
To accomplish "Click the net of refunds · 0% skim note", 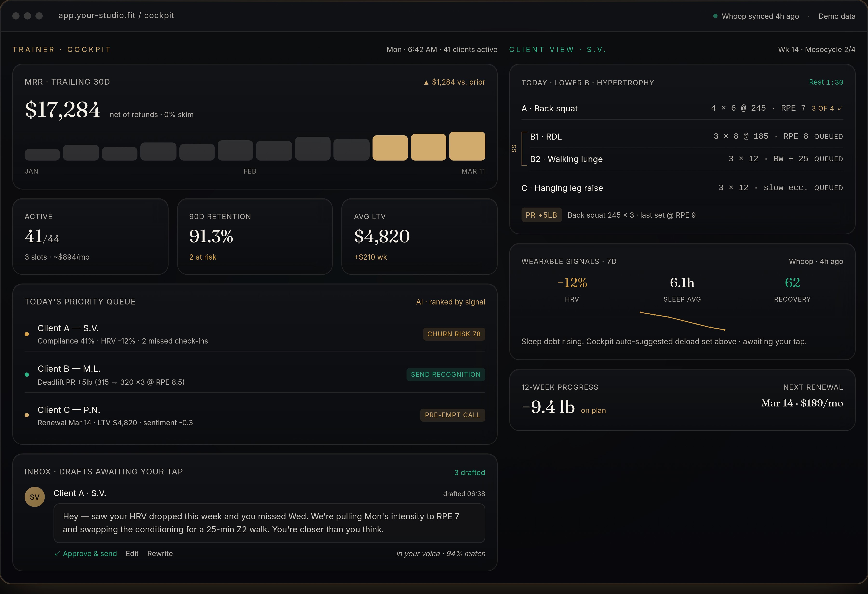I will [x=152, y=115].
